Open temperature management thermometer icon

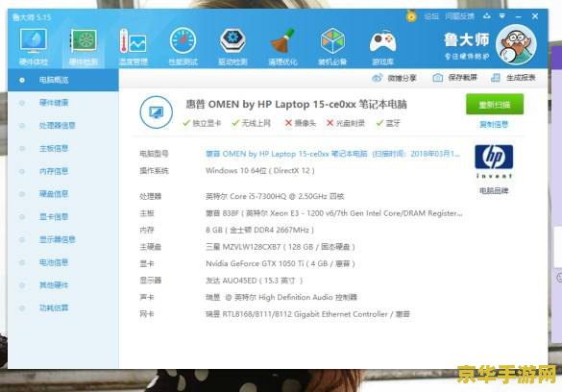[x=133, y=41]
